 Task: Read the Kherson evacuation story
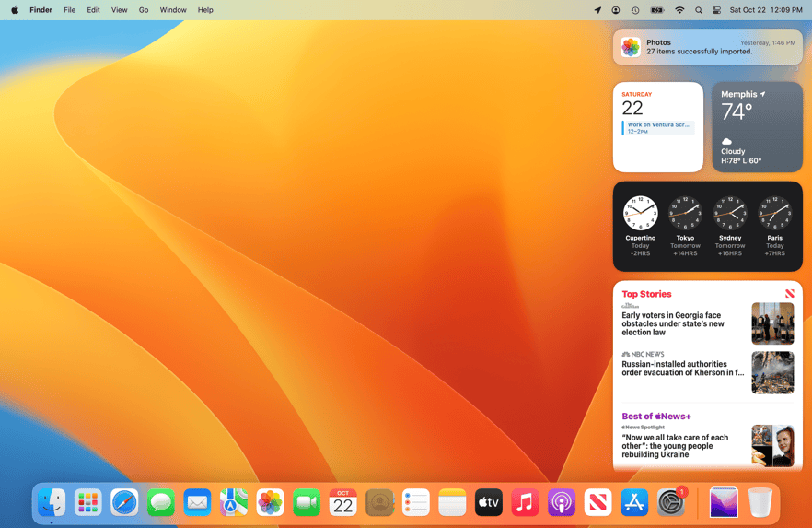[682, 368]
